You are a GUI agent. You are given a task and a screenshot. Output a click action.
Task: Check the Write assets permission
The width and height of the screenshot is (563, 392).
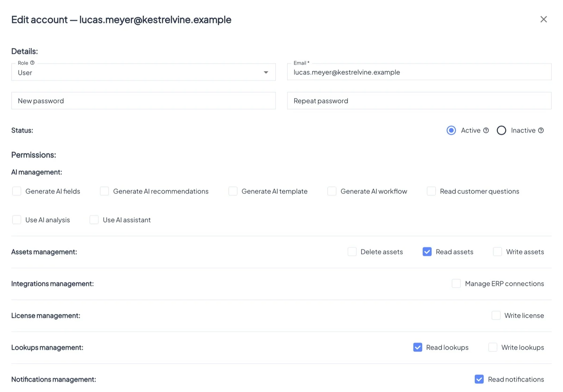497,252
